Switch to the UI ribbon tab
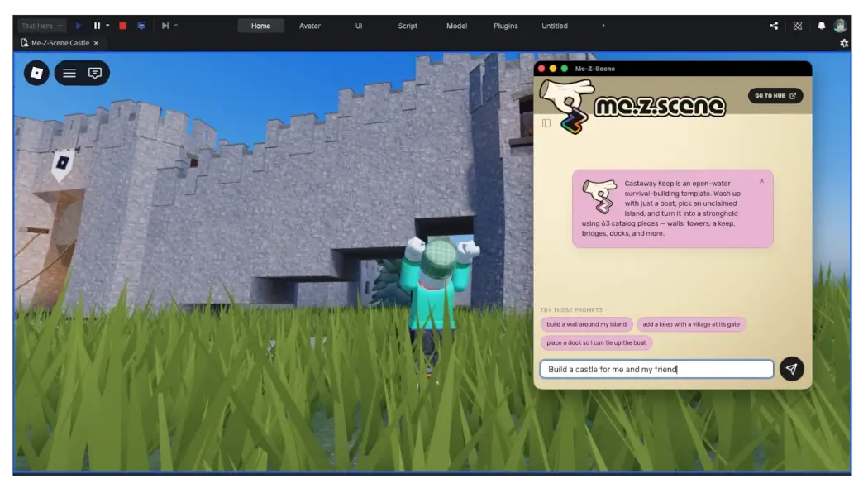The image size is (868, 493). pyautogui.click(x=359, y=26)
